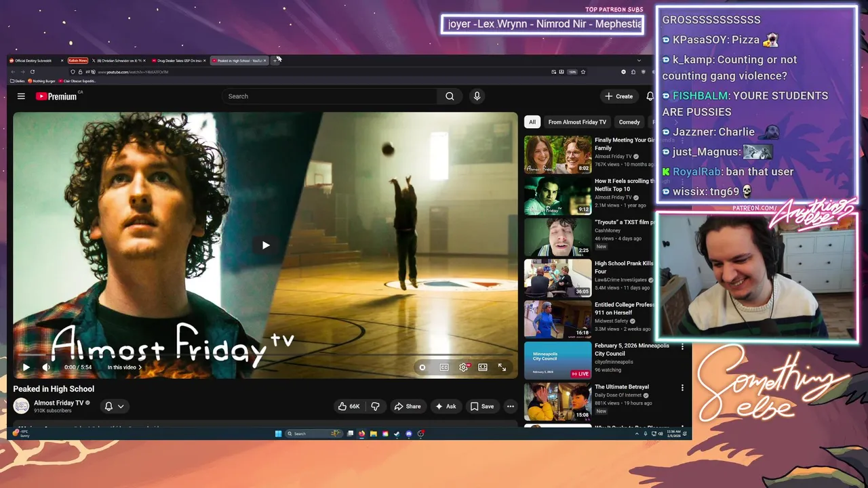The height and width of the screenshot is (488, 868).
Task: Share the Peaked in High School video
Action: point(408,406)
